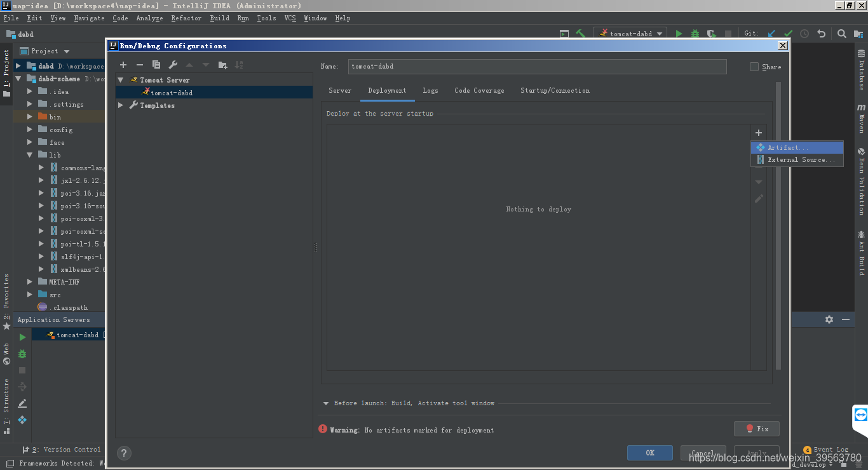Build project with the hammer icon

coord(580,34)
